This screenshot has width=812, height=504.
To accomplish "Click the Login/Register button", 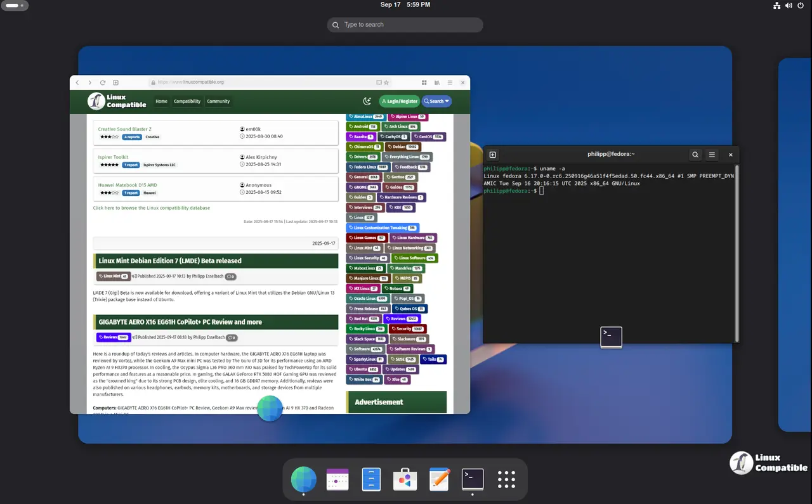I will pos(400,101).
